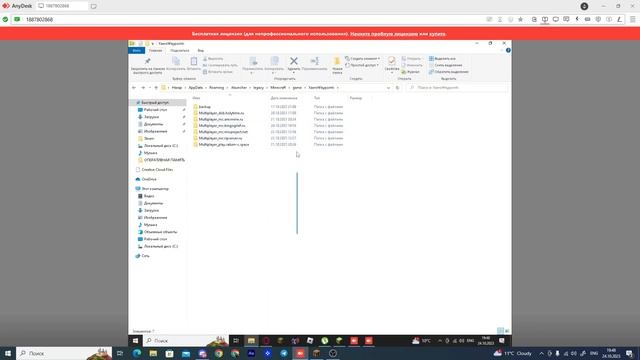The image size is (640, 360).
Task: Click the Explorer back arrow
Action: coord(134,88)
